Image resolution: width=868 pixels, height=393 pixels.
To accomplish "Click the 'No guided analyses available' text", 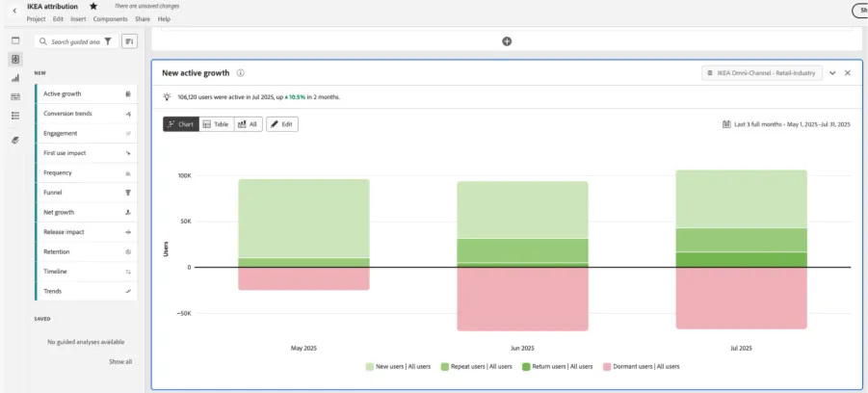I will (x=86, y=342).
